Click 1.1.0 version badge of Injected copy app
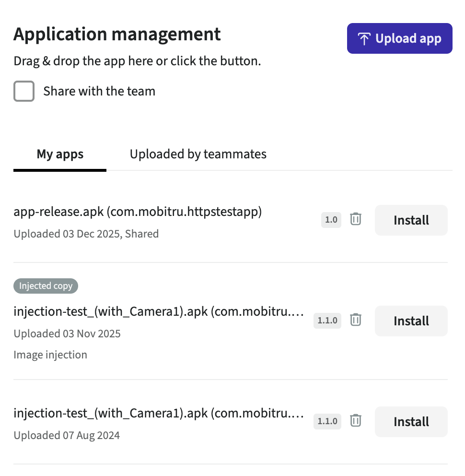 (327, 321)
